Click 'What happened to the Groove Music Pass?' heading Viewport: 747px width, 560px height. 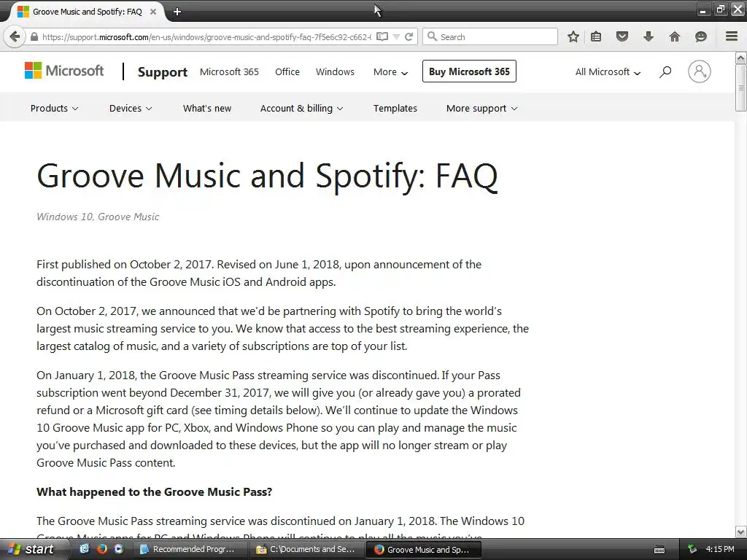[155, 492]
